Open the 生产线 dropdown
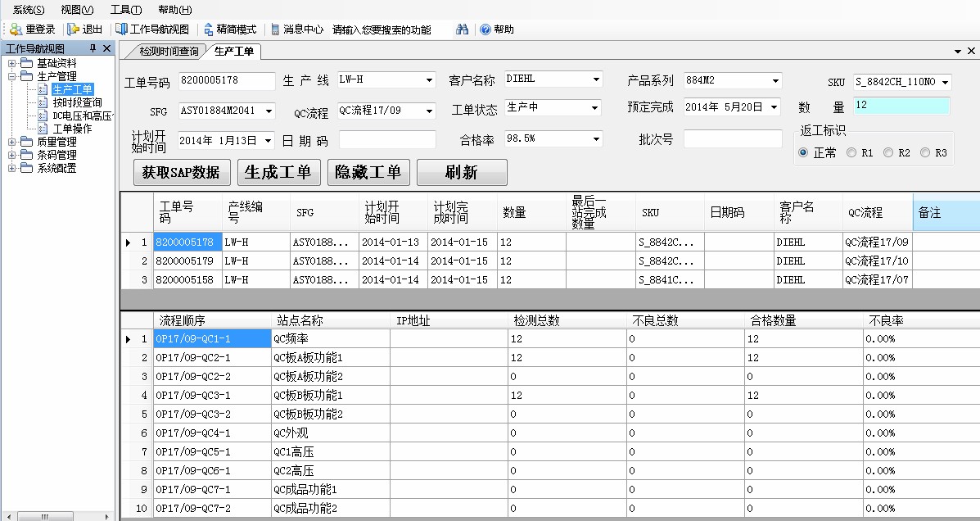The height and width of the screenshot is (521, 980). (x=429, y=80)
